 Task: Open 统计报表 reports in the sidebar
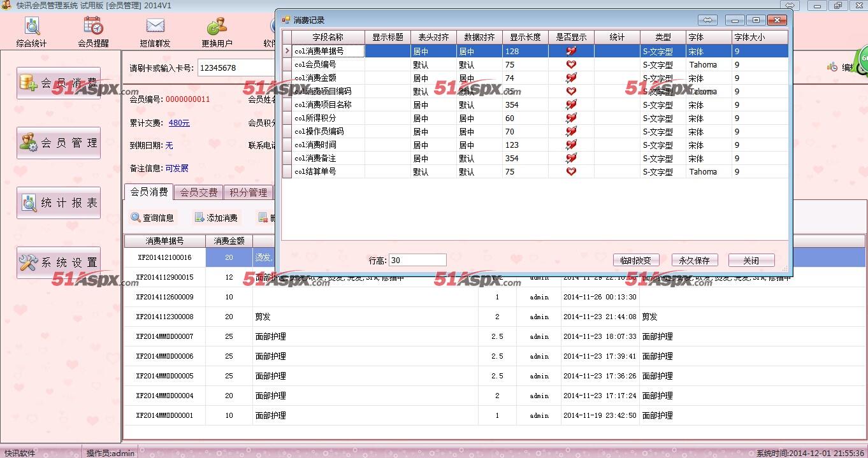[x=59, y=203]
